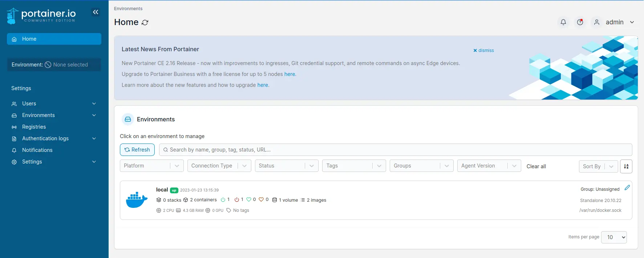Click the Registries sidebar icon

(14, 127)
